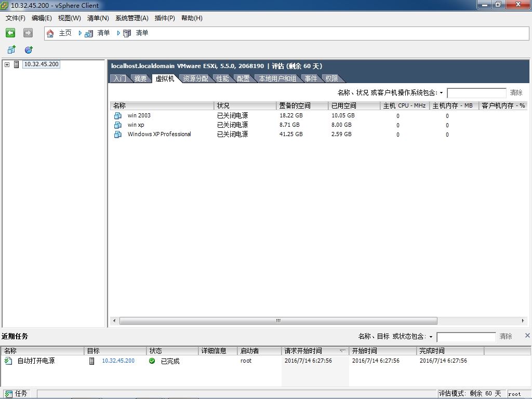This screenshot has height=399, width=532.
Task: Click the green completed status icon
Action: click(152, 361)
